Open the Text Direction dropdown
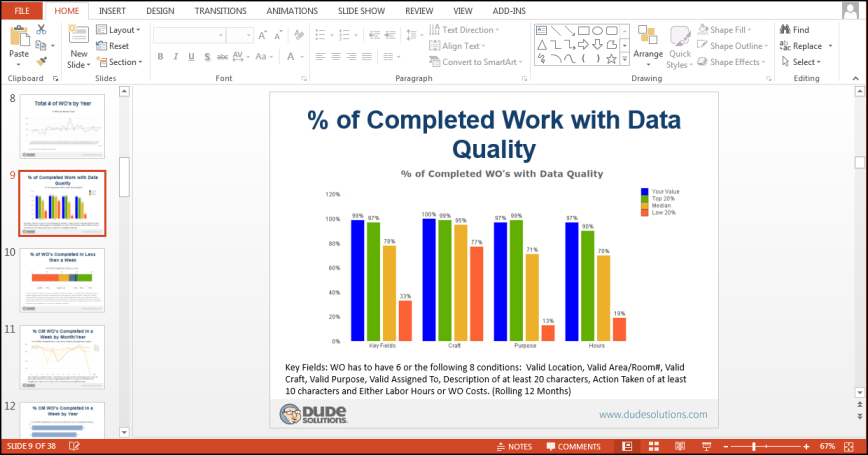 [464, 30]
